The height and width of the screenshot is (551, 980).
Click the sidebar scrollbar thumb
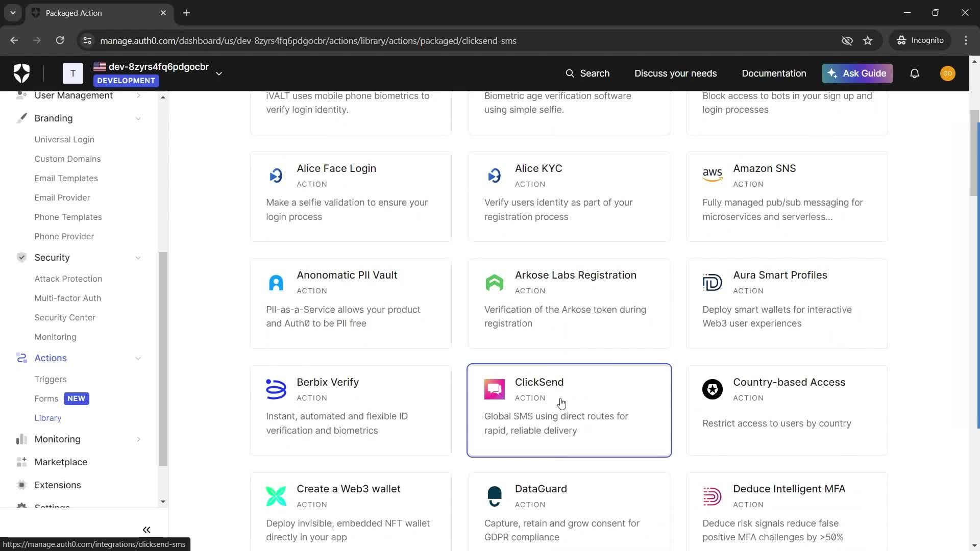click(163, 359)
